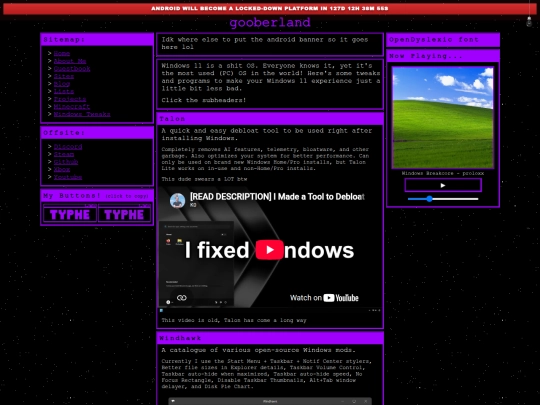Go to the About Me page
The width and height of the screenshot is (540, 405).
(x=70, y=61)
